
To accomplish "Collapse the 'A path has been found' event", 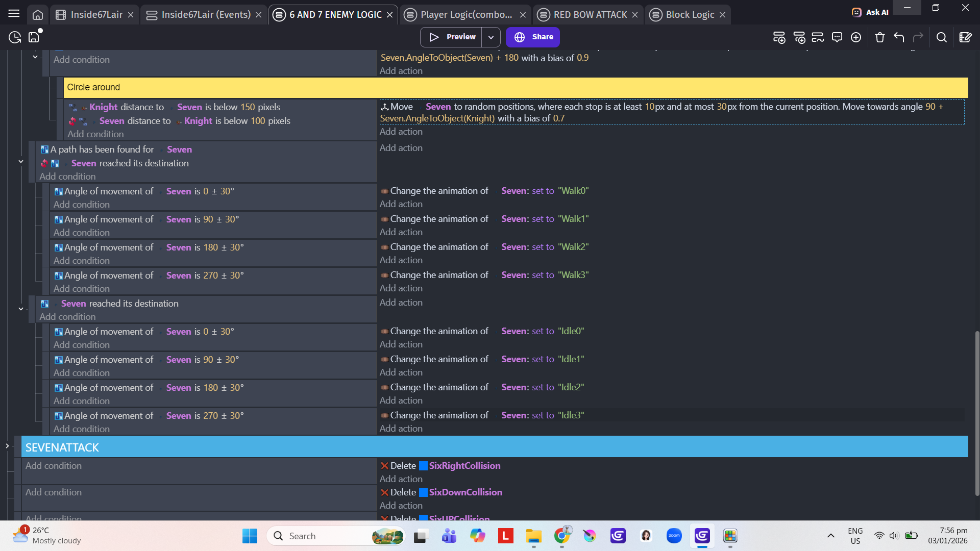I will click(21, 162).
